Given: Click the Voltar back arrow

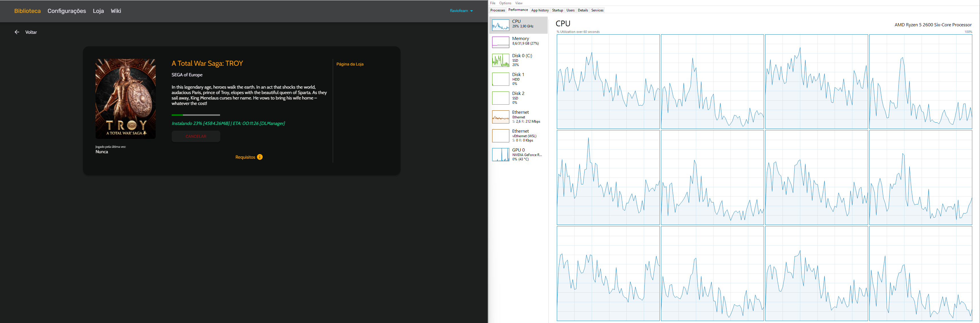Looking at the screenshot, I should (17, 32).
